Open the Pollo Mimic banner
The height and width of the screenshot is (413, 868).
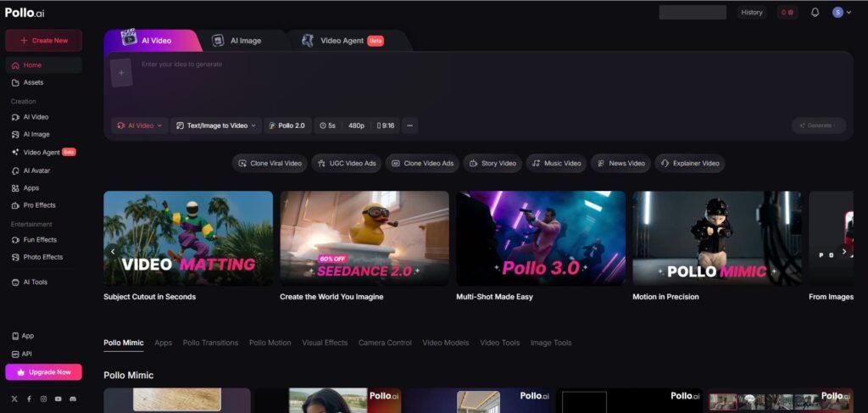(x=717, y=238)
